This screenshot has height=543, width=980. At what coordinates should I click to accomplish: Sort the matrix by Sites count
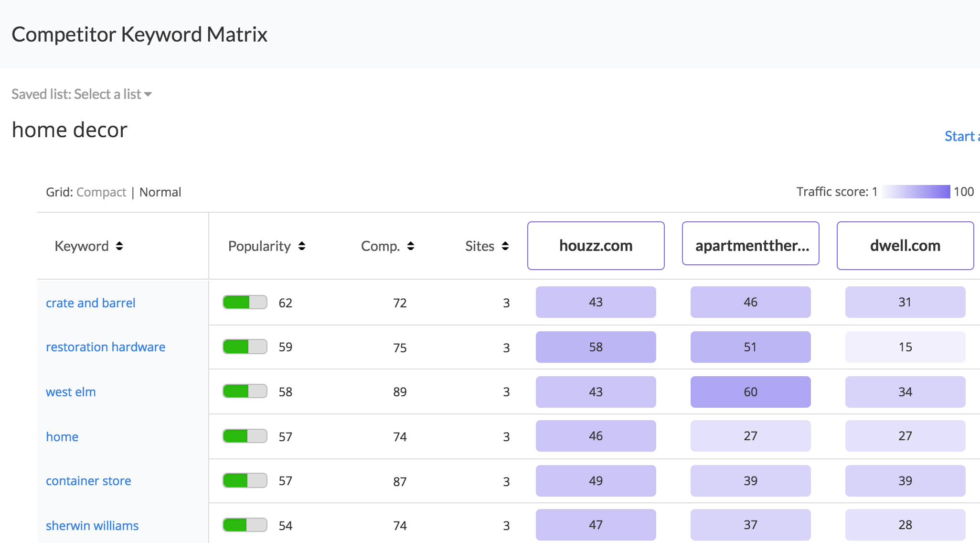505,246
